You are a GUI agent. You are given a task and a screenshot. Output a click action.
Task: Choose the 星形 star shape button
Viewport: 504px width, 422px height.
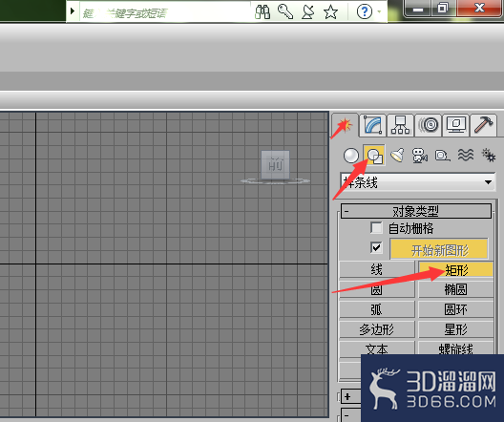(x=455, y=329)
